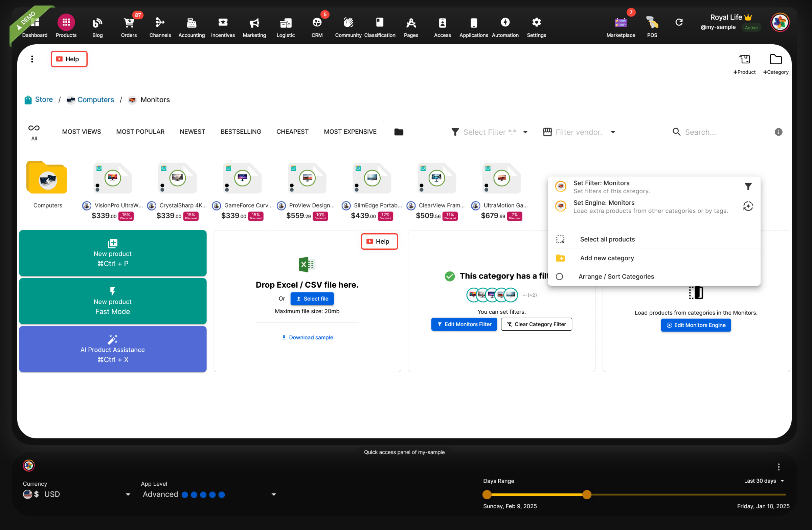
Task: Click middle handle of Days Range slider
Action: pos(586,494)
